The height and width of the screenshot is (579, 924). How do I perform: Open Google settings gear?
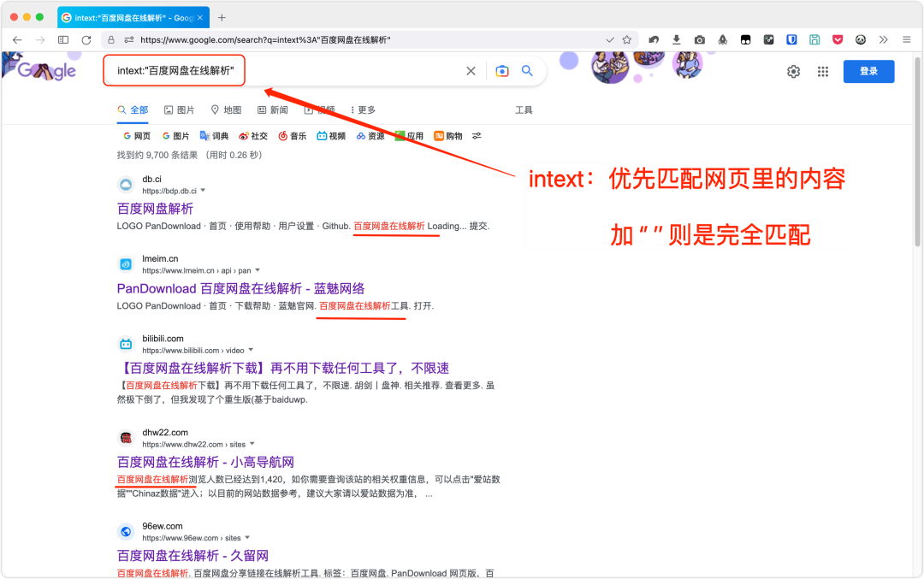click(x=794, y=72)
